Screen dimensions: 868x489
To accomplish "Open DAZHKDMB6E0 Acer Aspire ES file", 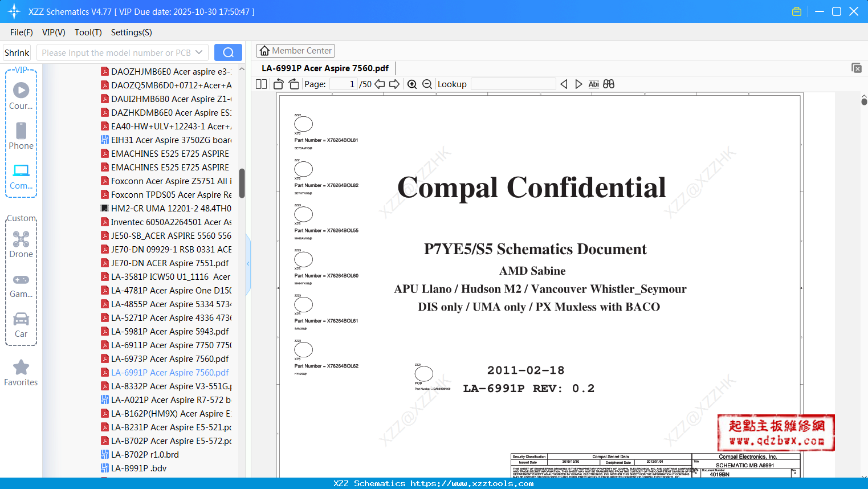I will pyautogui.click(x=166, y=113).
